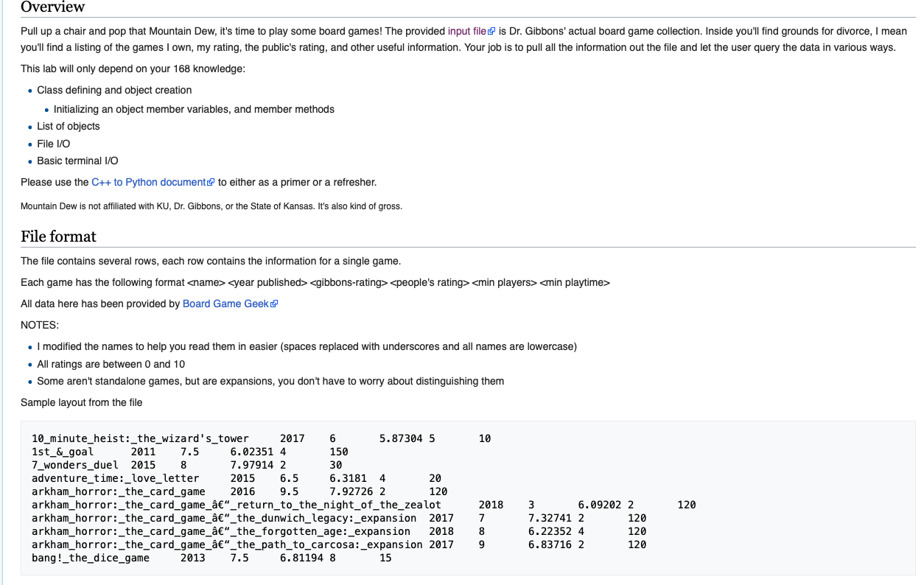Open the input file link
This screenshot has width=924, height=585.
pyautogui.click(x=467, y=31)
